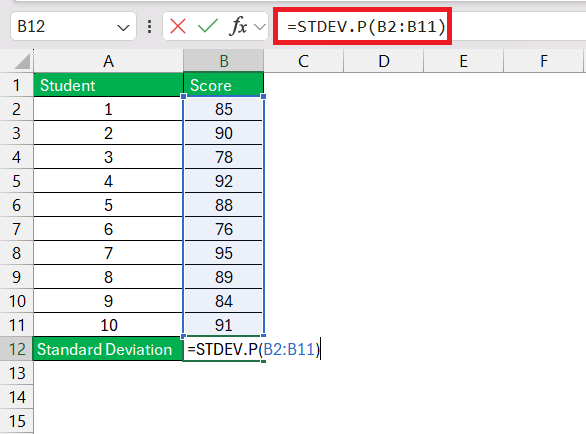Viewport: 586px width, 434px height.
Task: Click student number 6 cell
Action: coord(108,229)
